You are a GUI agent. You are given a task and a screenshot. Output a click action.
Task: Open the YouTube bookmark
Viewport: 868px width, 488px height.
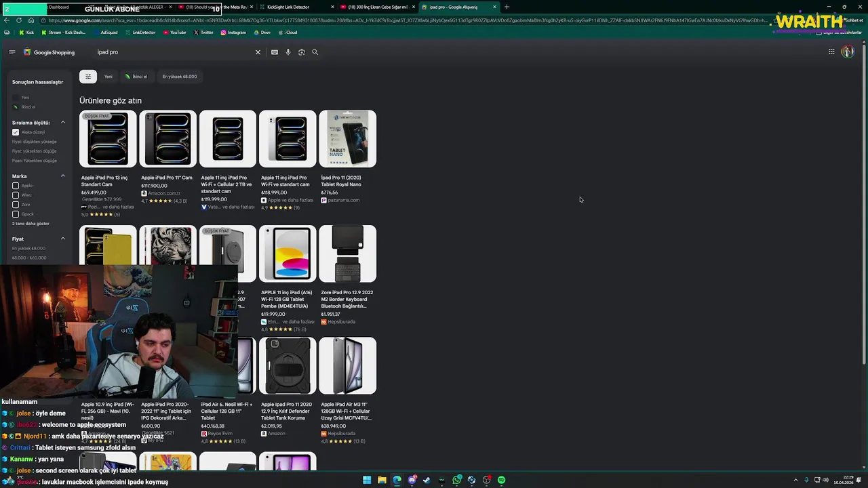pos(175,33)
